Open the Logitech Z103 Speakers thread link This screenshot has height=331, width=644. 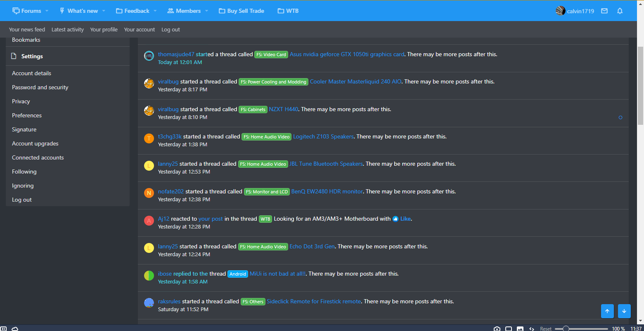[x=323, y=136]
